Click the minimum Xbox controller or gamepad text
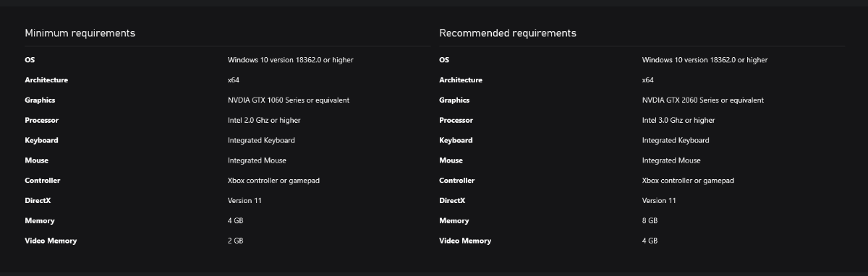This screenshot has height=276, width=868. (273, 181)
